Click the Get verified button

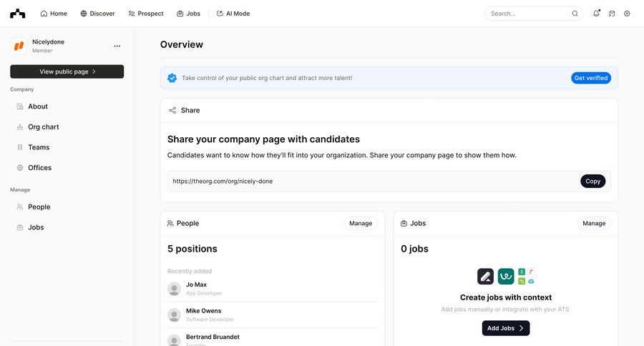point(591,78)
